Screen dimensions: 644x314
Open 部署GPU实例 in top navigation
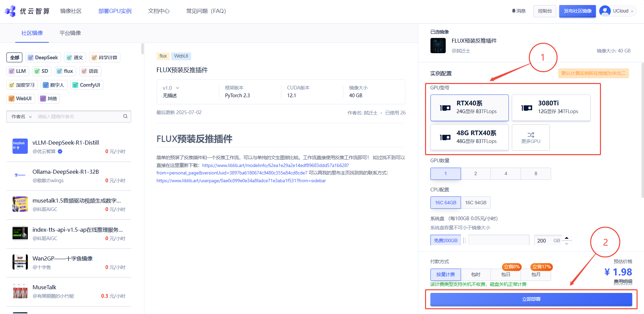click(115, 11)
